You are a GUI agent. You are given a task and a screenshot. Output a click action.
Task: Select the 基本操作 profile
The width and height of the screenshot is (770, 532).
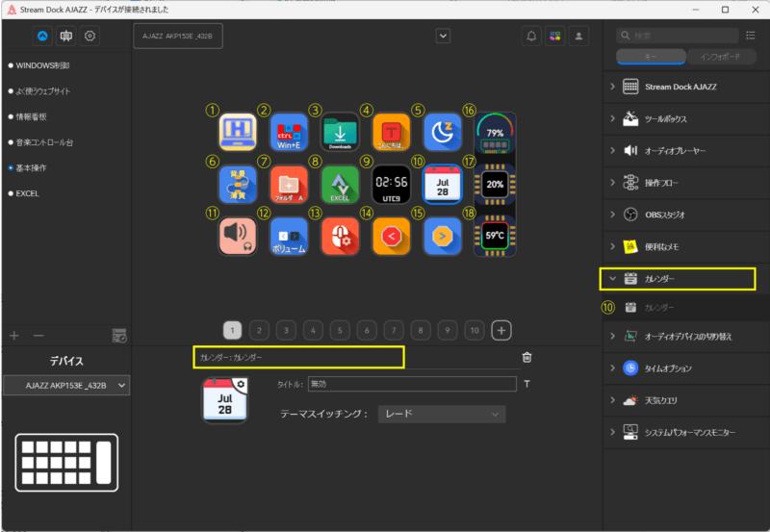pos(31,167)
